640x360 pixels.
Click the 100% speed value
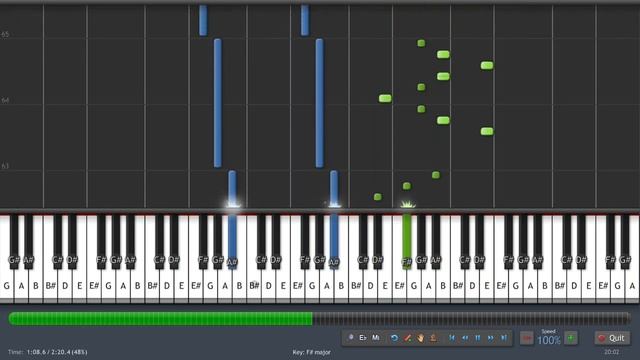549,340
